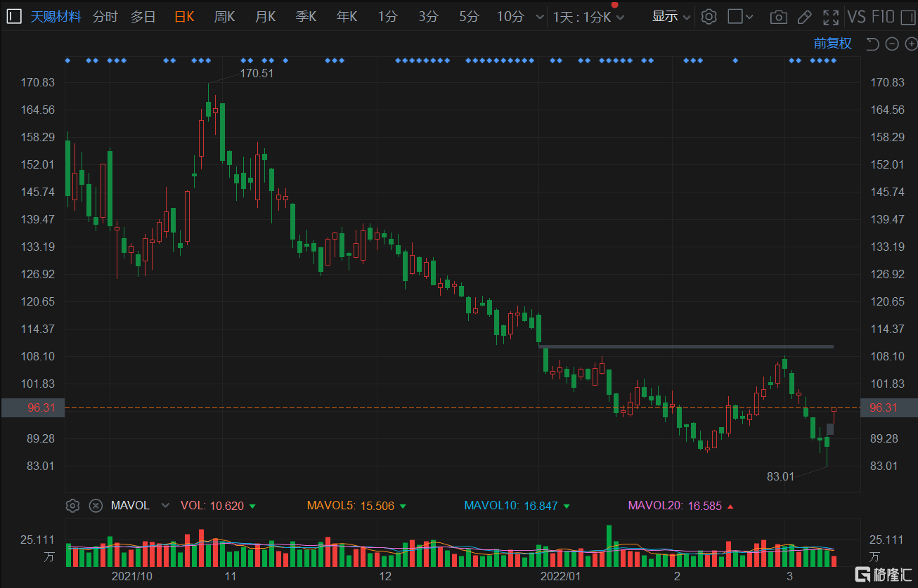Image resolution: width=918 pixels, height=588 pixels.
Task: Click the VS compare button
Action: pyautogui.click(x=856, y=17)
